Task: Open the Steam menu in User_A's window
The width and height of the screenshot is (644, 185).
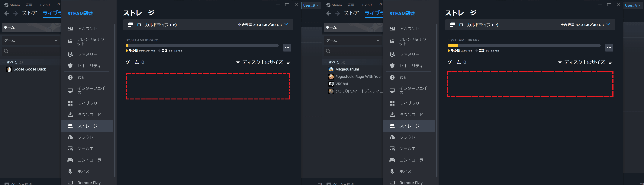Action: pos(334,5)
